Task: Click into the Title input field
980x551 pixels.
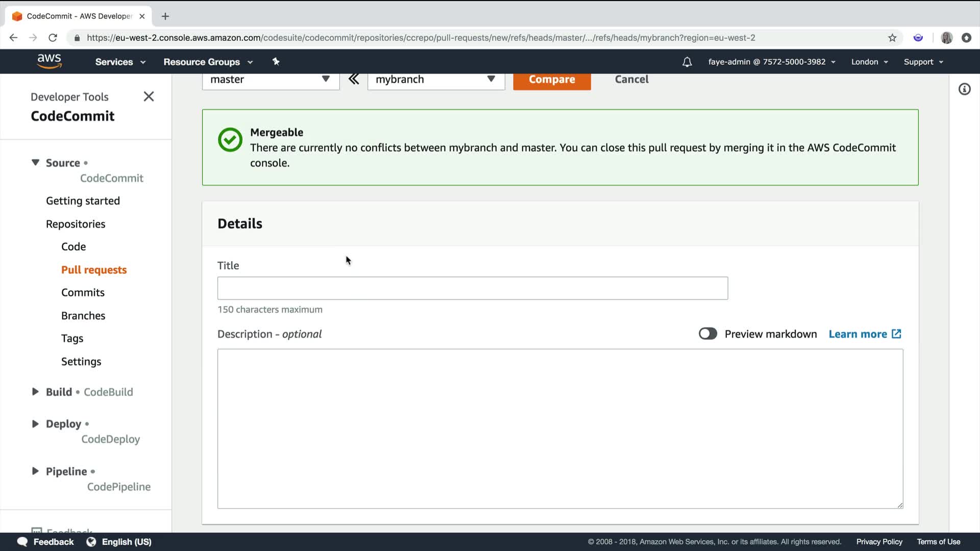Action: click(x=472, y=288)
